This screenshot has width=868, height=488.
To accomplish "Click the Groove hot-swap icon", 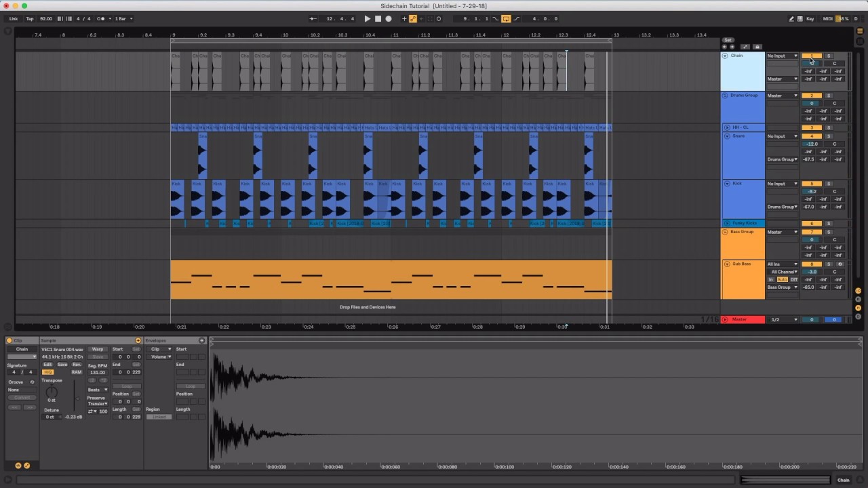I will (x=32, y=382).
